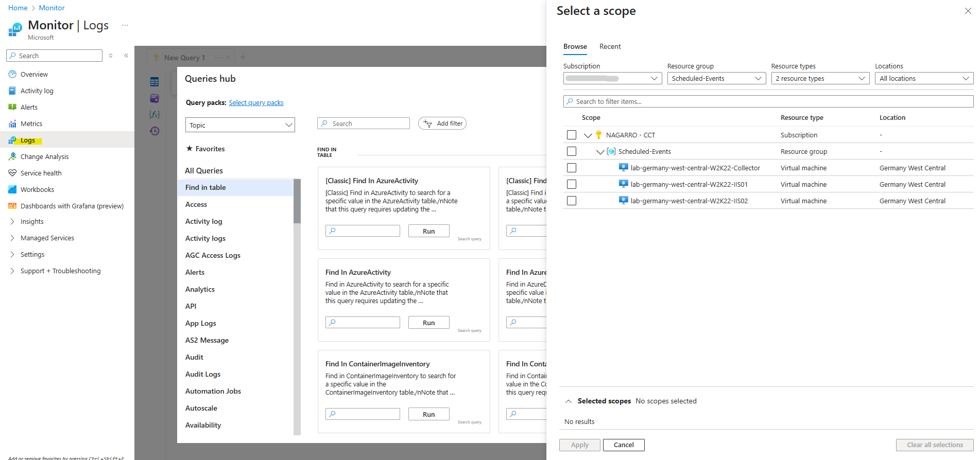Check the lab-germany-west-central-W2K22-IIS01 checkbox
The width and height of the screenshot is (980, 460).
click(x=572, y=184)
